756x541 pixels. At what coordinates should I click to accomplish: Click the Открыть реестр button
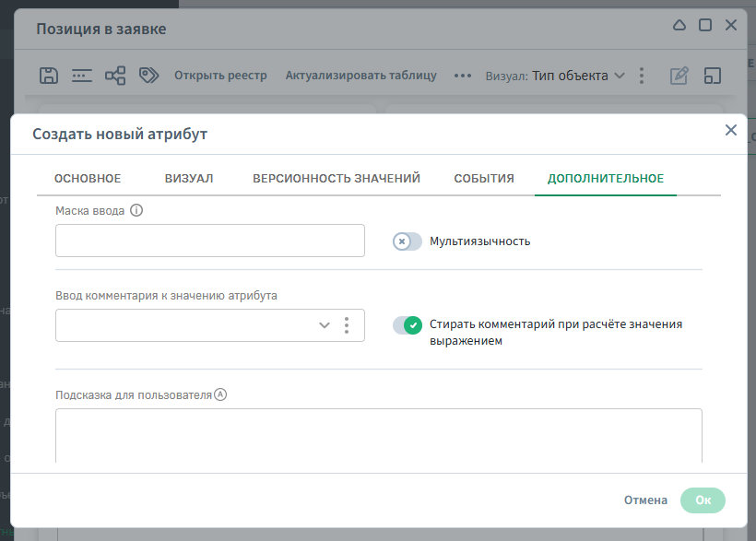220,76
